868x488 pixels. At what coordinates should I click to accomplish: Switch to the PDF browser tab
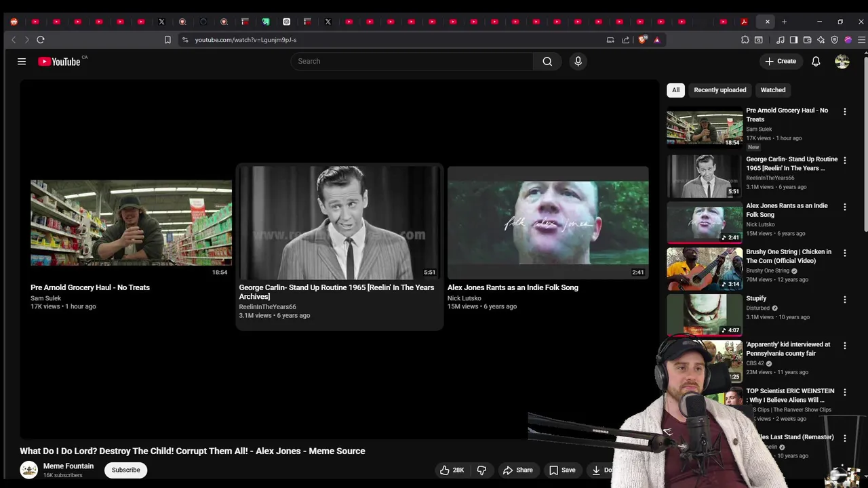point(744,22)
